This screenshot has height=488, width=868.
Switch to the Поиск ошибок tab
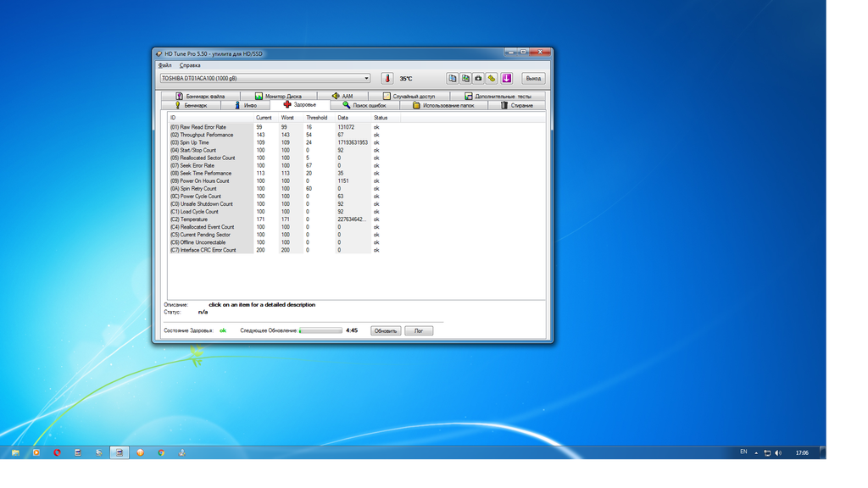point(364,105)
